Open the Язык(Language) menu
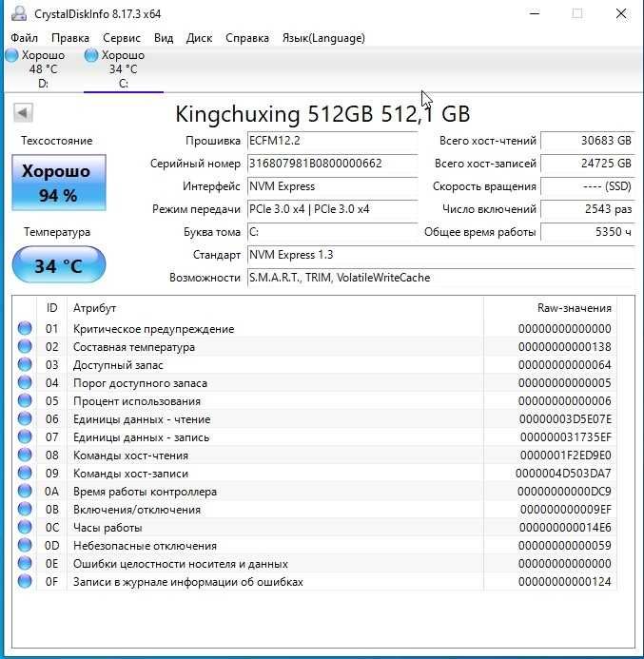Screen dimensions: 644x659 click(x=323, y=38)
